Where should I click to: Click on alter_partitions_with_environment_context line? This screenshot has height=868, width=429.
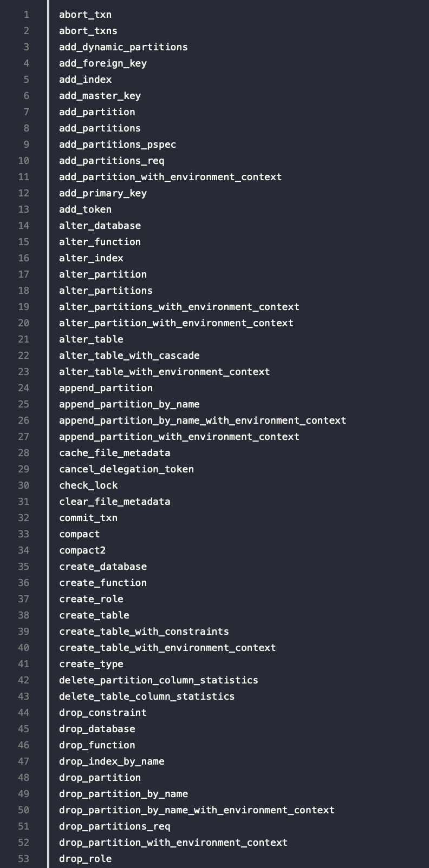[x=179, y=307]
